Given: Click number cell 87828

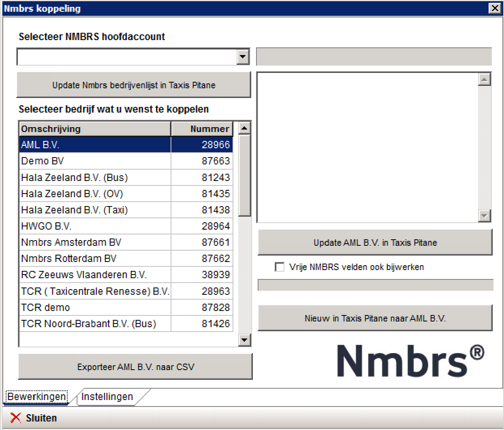Looking at the screenshot, I should (202, 307).
